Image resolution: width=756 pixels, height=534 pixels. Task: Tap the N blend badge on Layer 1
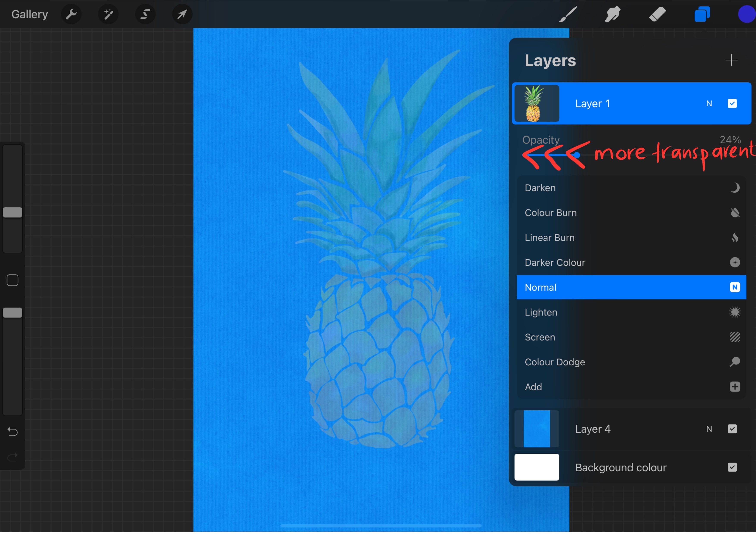click(x=709, y=103)
